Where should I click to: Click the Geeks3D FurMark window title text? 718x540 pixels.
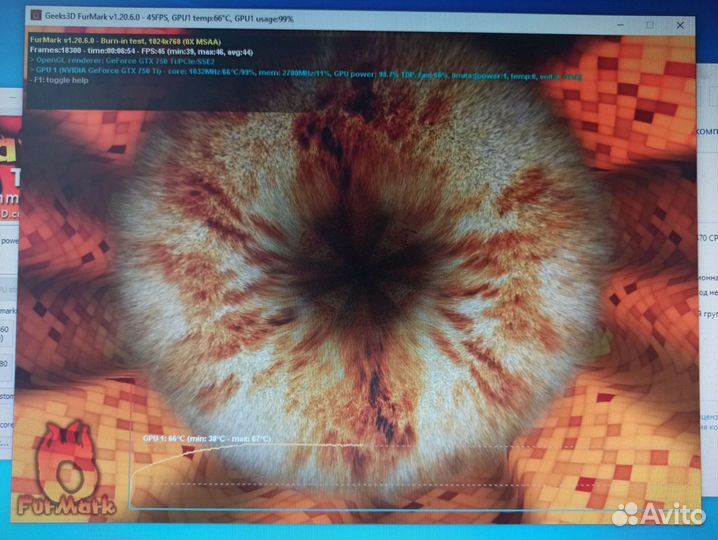[x=169, y=17]
